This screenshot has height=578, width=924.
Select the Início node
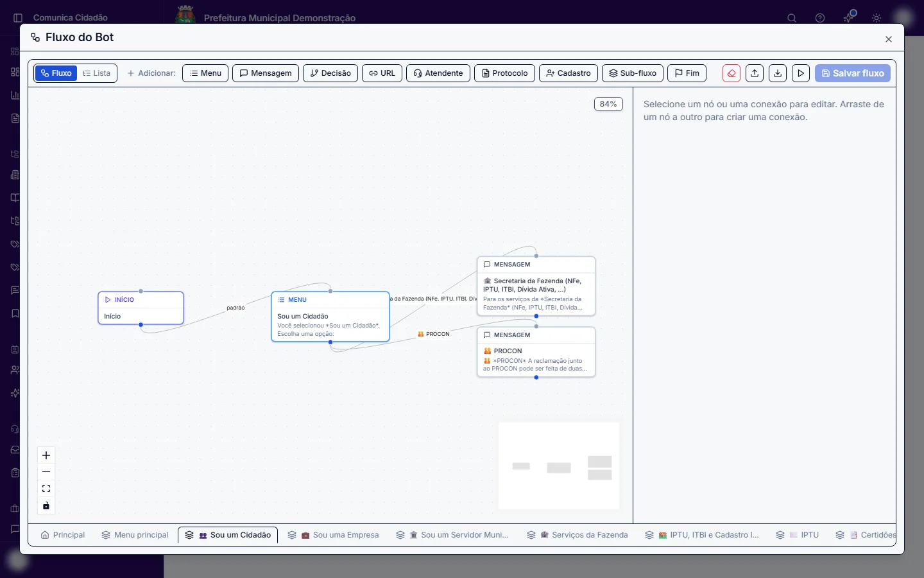pos(141,308)
